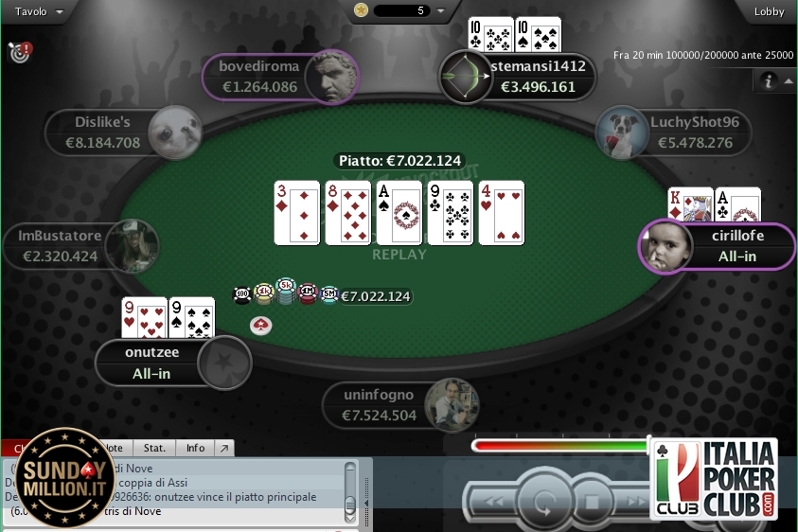Viewport: 798px width, 532px height.
Task: Click the Lobby button
Action: 769,11
